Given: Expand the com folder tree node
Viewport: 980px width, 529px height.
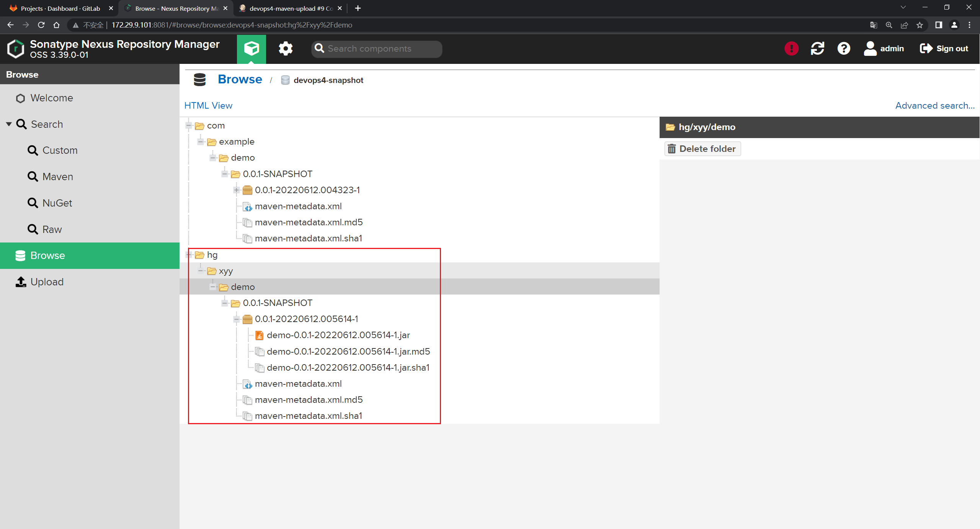Looking at the screenshot, I should click(188, 125).
